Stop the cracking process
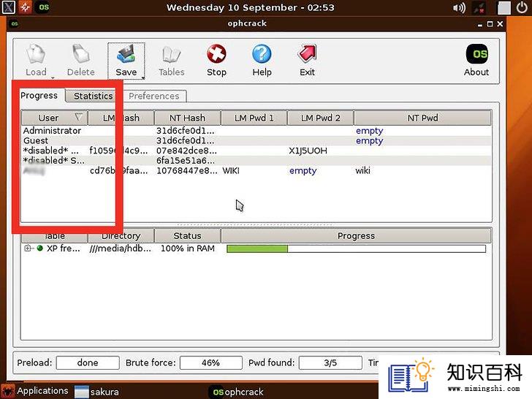The width and height of the screenshot is (532, 399). (216, 61)
